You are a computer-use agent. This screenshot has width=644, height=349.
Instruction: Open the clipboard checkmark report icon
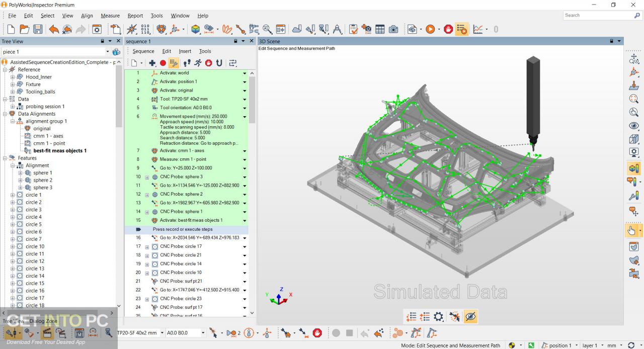pos(353,30)
